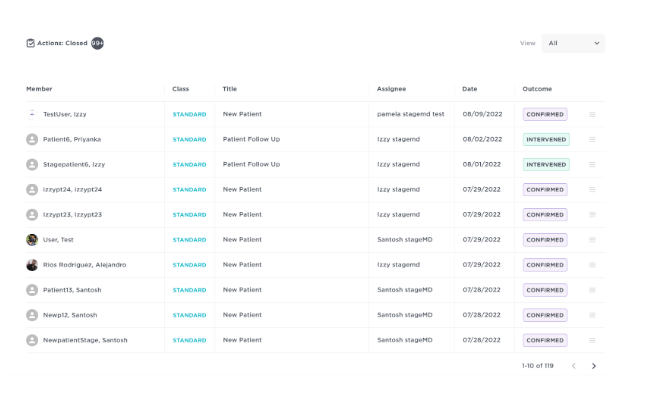Open member Izzypt24, Izzypt24
This screenshot has width=646, height=400.
[72, 189]
